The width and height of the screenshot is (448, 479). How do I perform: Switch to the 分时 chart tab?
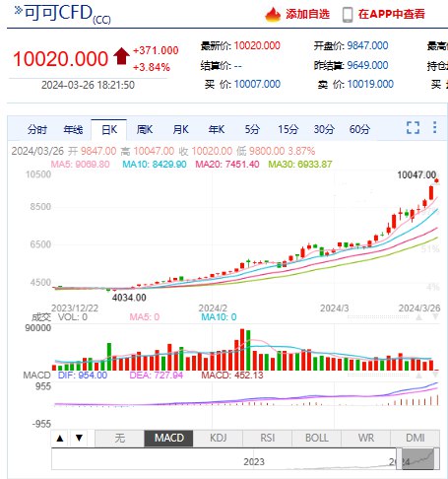point(37,129)
